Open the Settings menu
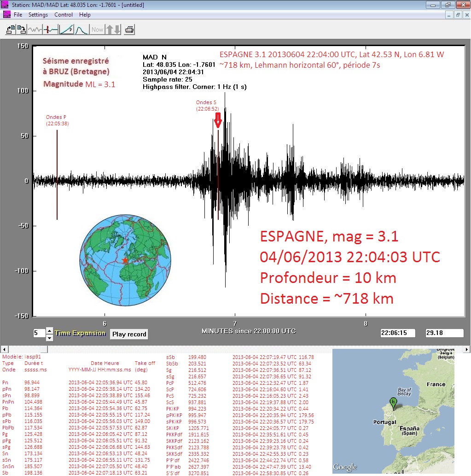The image size is (471, 476). (38, 15)
